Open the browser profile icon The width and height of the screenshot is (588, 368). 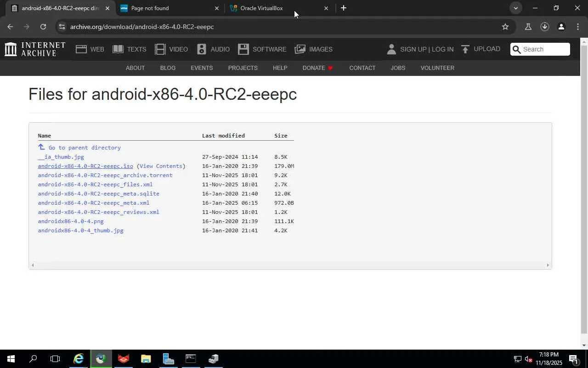(561, 27)
